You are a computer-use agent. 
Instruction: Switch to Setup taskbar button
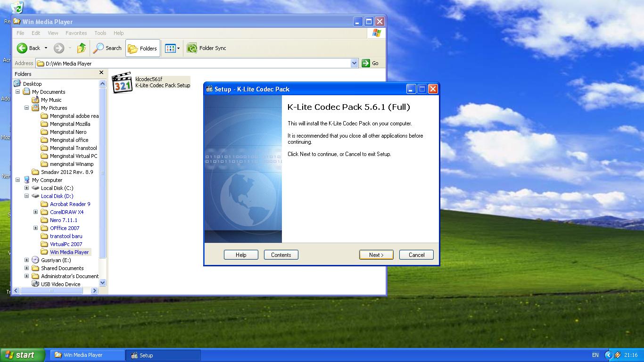point(164,355)
